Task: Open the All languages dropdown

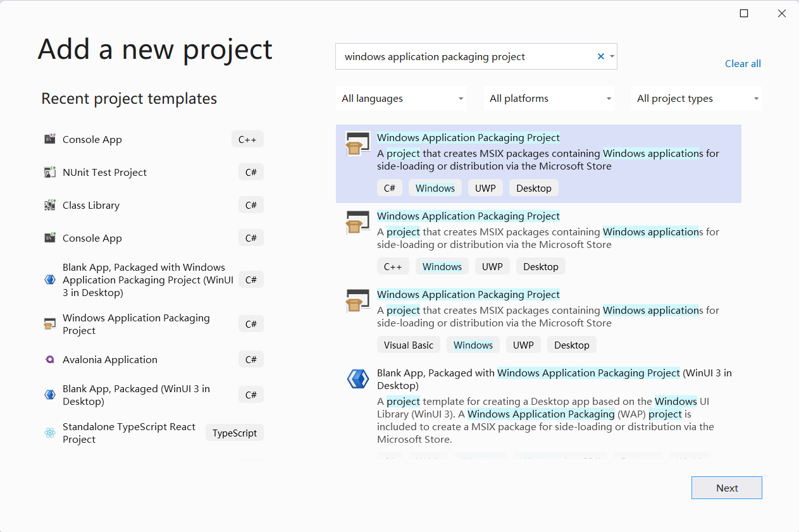Action: [401, 99]
